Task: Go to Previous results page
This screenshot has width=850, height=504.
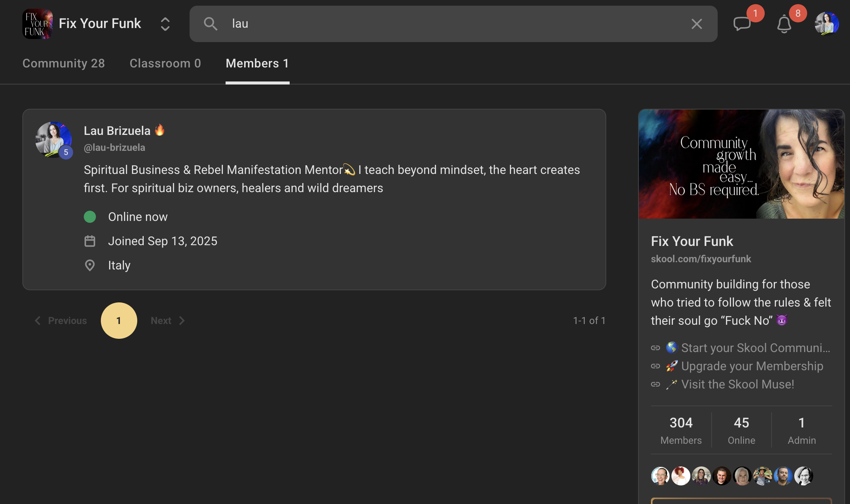Action: coord(61,321)
